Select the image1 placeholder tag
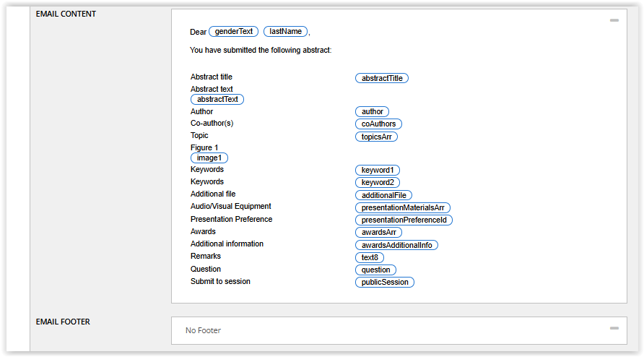This screenshot has height=357, width=644. pyautogui.click(x=209, y=158)
